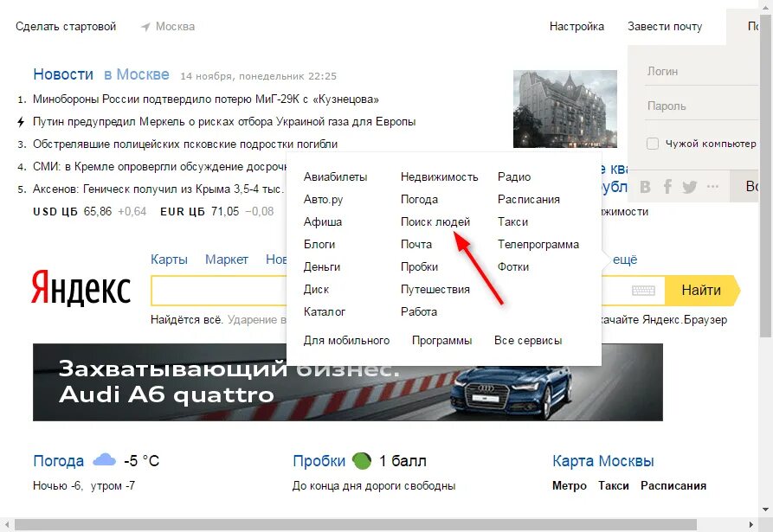Select Блоги from the popup

coord(319,244)
